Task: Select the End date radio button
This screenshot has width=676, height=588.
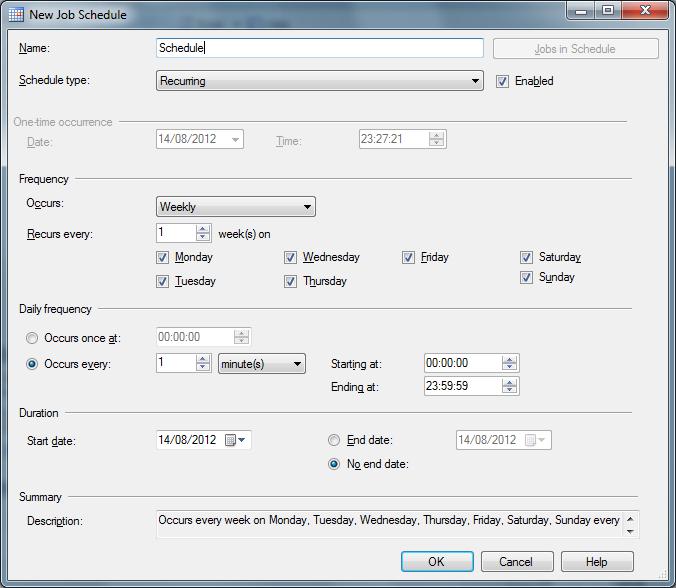Action: [334, 440]
